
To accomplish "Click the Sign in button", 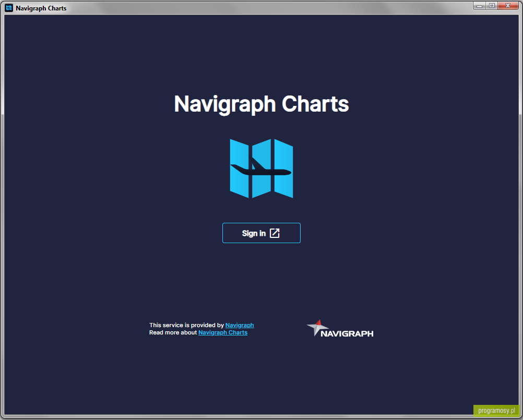I will 261,233.
